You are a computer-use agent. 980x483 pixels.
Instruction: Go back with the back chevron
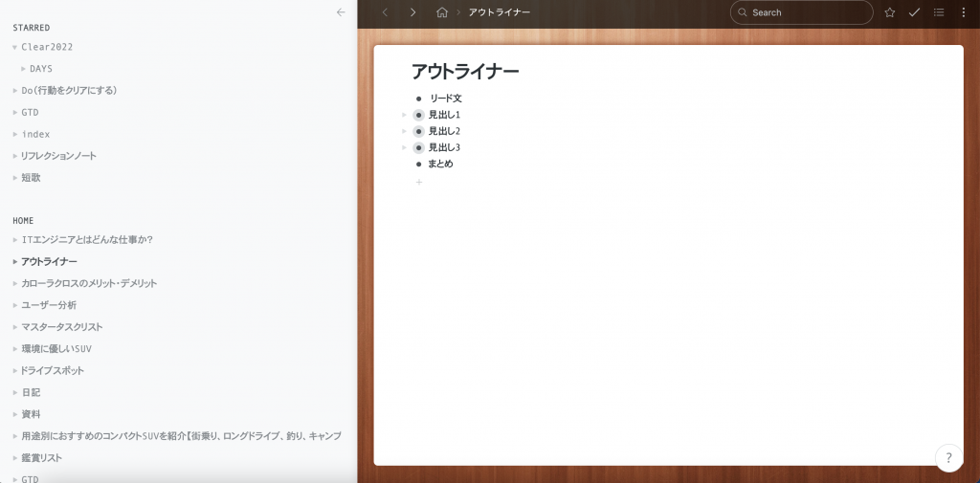[385, 12]
